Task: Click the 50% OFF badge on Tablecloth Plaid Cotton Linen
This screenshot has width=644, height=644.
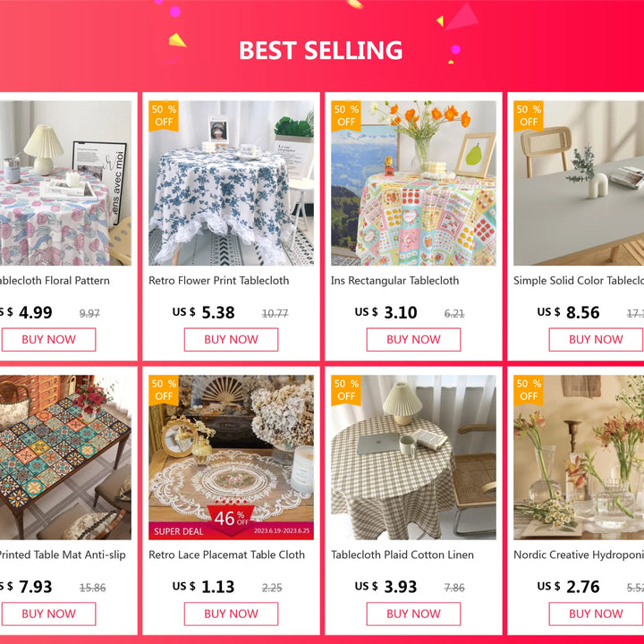Action: tap(346, 391)
